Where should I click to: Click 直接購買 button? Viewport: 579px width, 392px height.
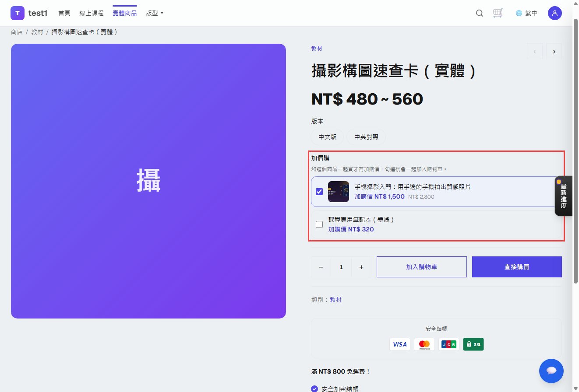(517, 267)
